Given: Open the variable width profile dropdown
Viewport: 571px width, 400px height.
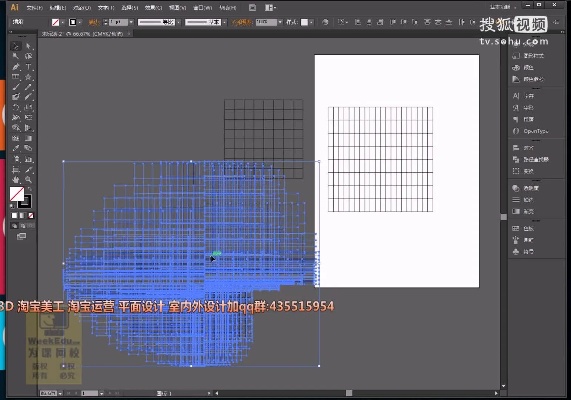Looking at the screenshot, I should tap(179, 22).
